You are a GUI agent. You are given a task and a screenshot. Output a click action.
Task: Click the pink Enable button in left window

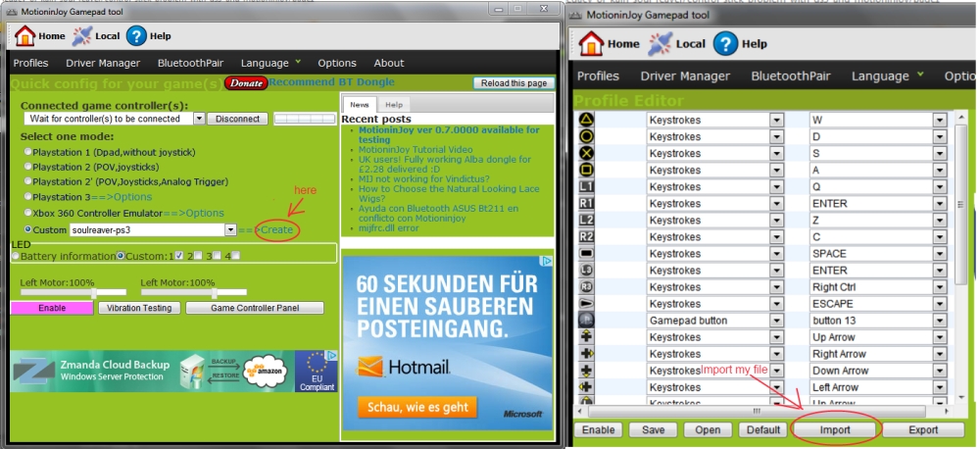click(52, 308)
